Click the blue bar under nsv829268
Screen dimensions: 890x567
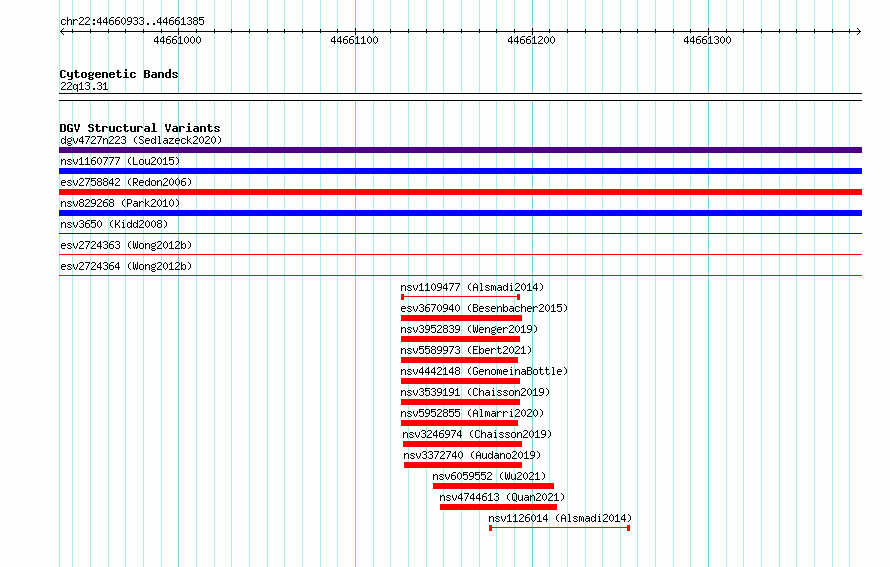[x=460, y=213]
